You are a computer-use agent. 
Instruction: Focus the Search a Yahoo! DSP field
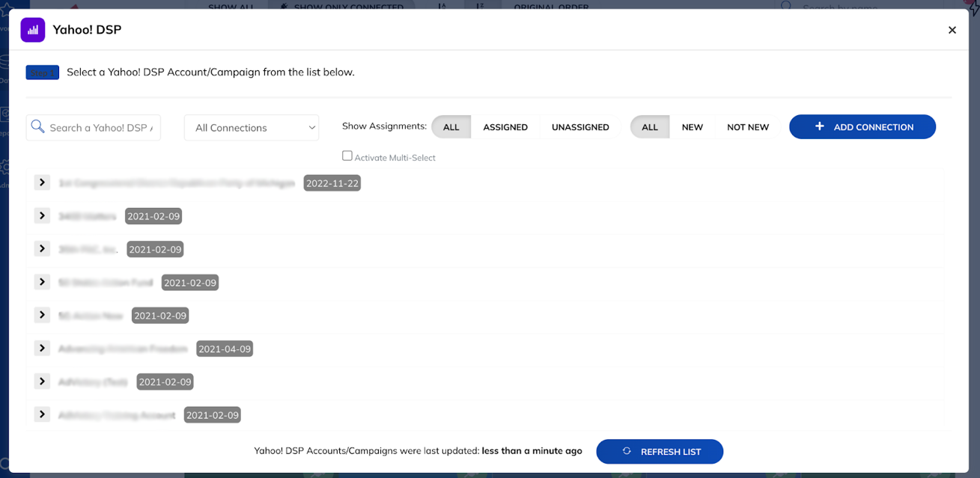[x=94, y=127]
